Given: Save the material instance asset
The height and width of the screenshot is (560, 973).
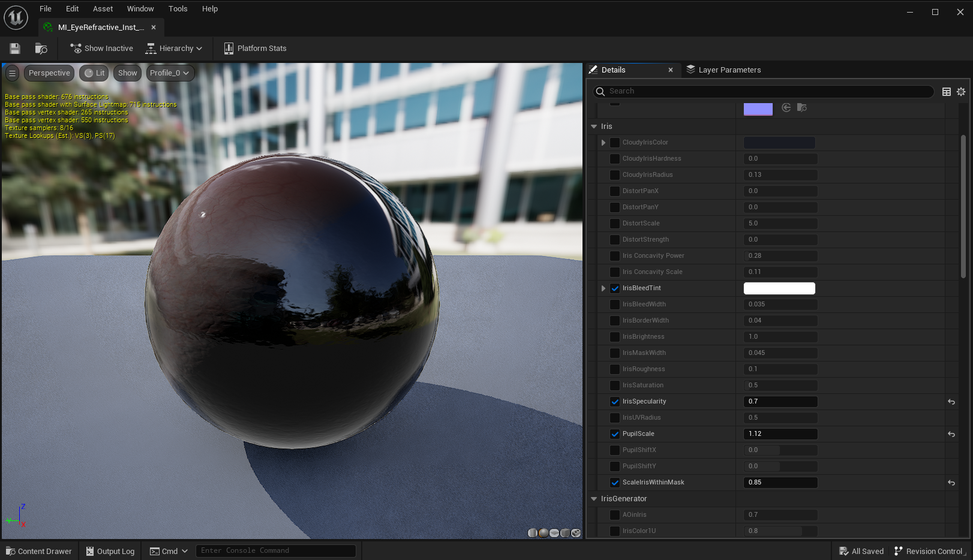Looking at the screenshot, I should tap(15, 49).
